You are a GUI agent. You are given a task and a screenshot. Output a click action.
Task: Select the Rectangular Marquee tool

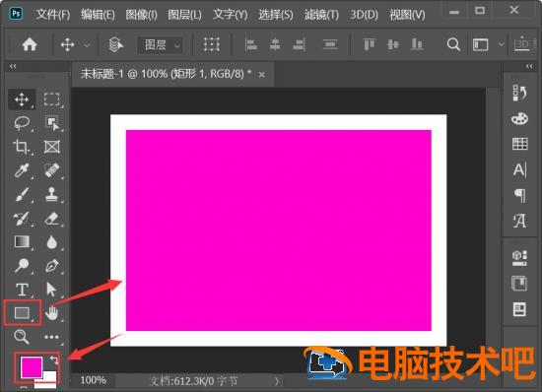52,99
